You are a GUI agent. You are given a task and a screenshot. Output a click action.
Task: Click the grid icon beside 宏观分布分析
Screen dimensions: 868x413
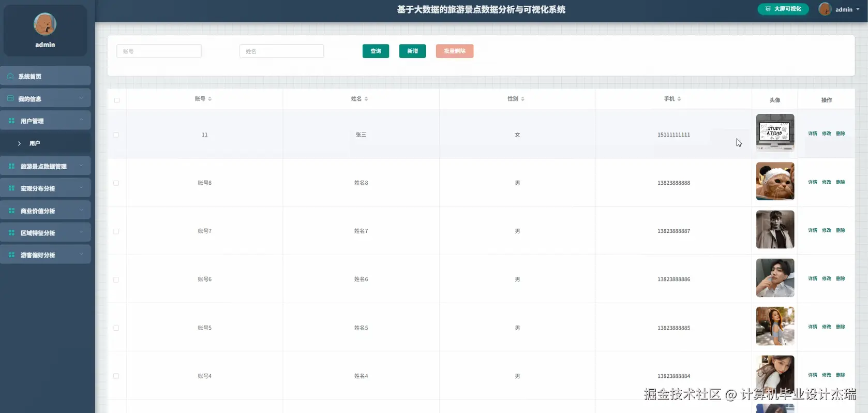[11, 188]
